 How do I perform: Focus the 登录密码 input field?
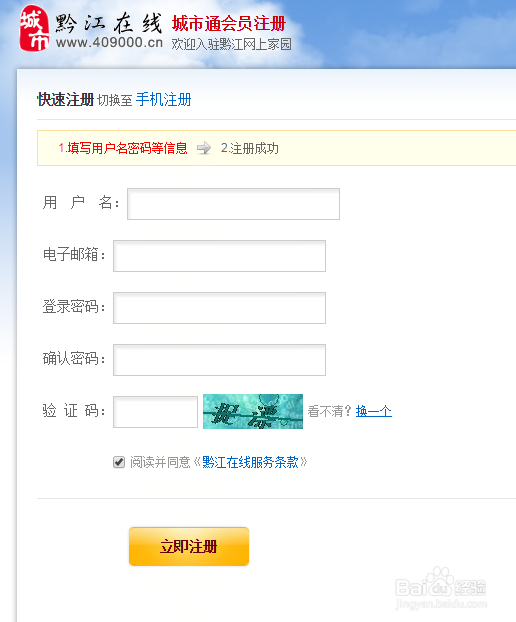tap(219, 308)
